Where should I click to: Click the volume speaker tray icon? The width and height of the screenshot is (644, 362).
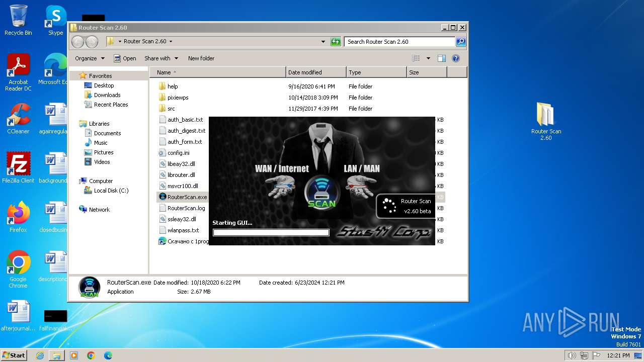tap(572, 355)
